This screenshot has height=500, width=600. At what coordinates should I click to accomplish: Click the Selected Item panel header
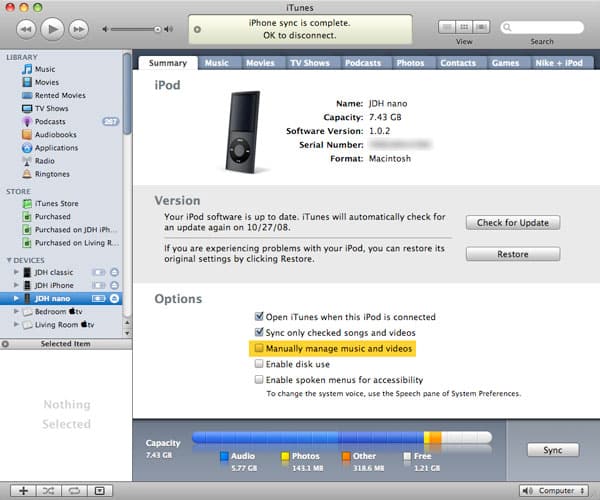point(66,344)
